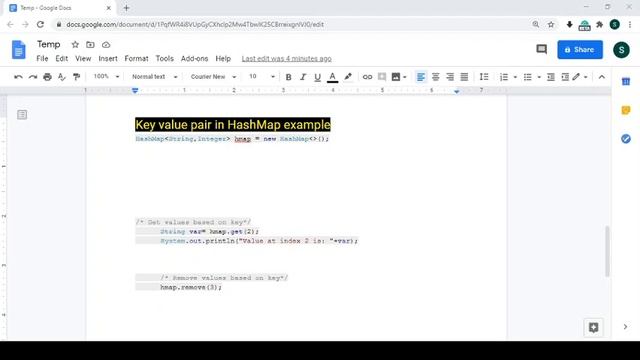Open the font size 10 dropdown
This screenshot has height=360, width=640.
pos(262,76)
